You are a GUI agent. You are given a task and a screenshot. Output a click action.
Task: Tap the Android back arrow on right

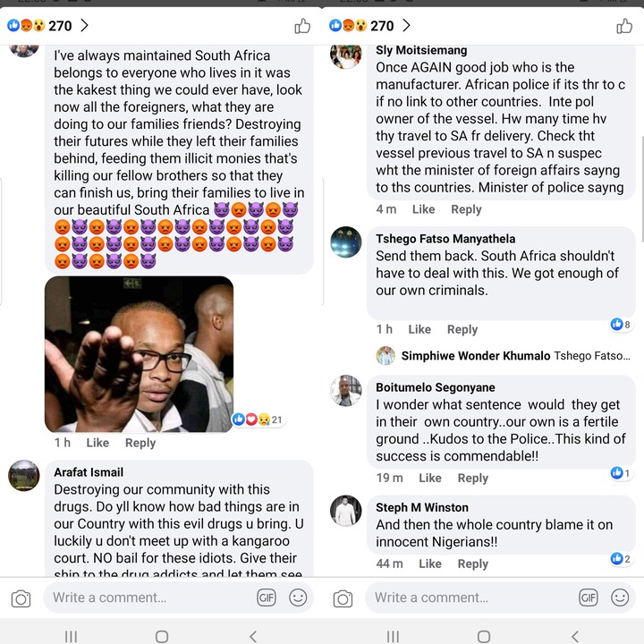(x=575, y=637)
